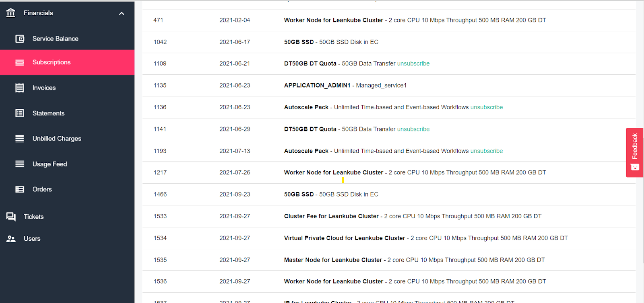Click the Invoices document icon
The height and width of the screenshot is (303, 644).
pos(20,88)
